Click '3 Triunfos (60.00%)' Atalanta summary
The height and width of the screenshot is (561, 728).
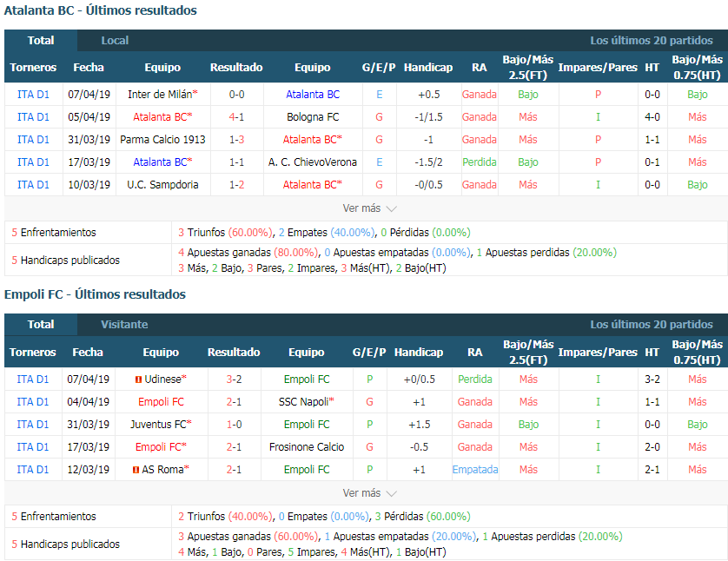point(225,233)
